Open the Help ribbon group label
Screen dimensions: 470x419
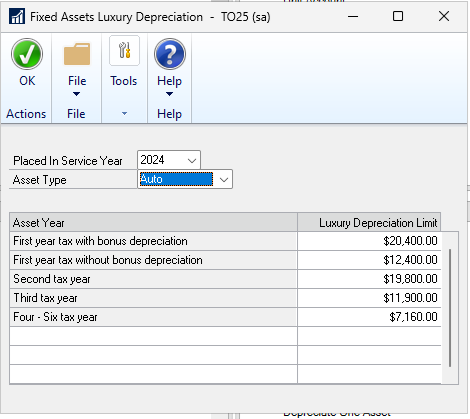[x=169, y=114]
